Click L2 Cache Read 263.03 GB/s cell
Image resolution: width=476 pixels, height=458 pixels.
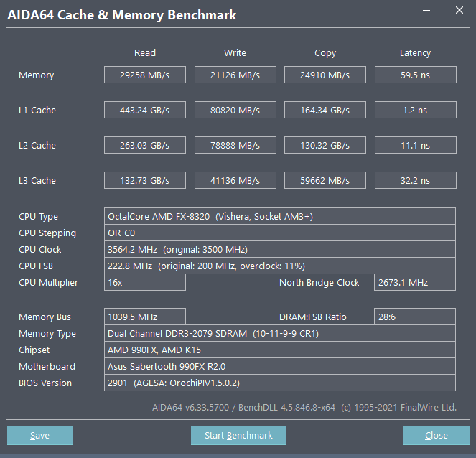tap(145, 145)
